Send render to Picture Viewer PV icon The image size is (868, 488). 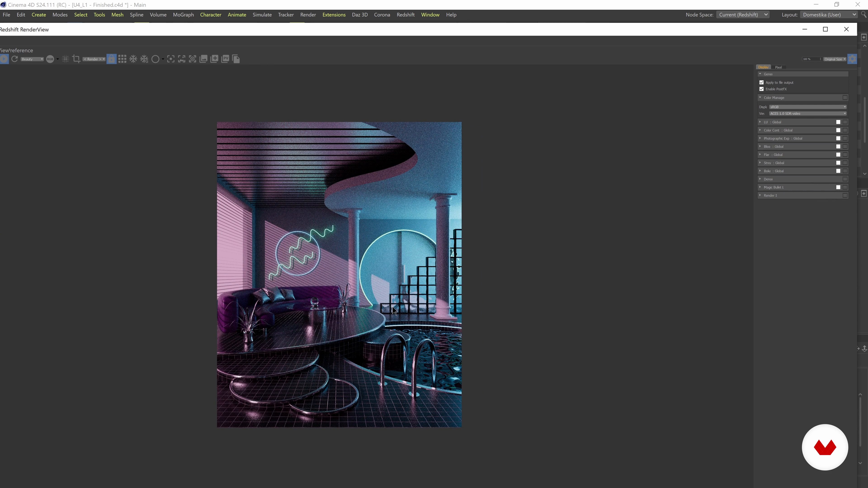click(x=225, y=59)
